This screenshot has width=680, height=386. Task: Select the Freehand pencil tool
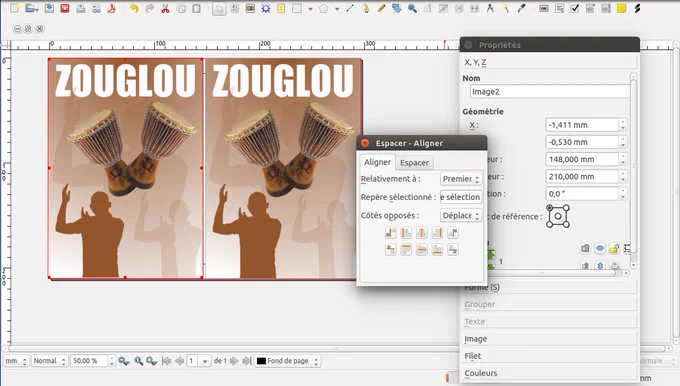381,8
